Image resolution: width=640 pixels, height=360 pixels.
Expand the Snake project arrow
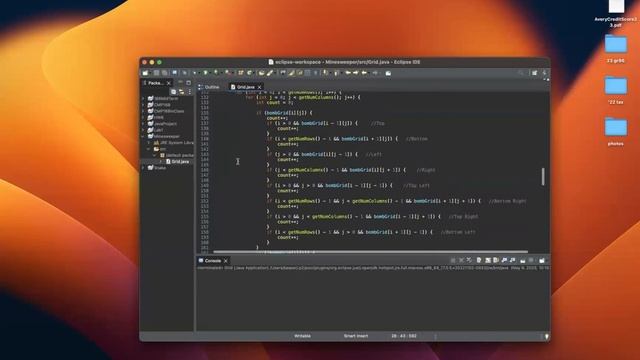[x=143, y=168]
